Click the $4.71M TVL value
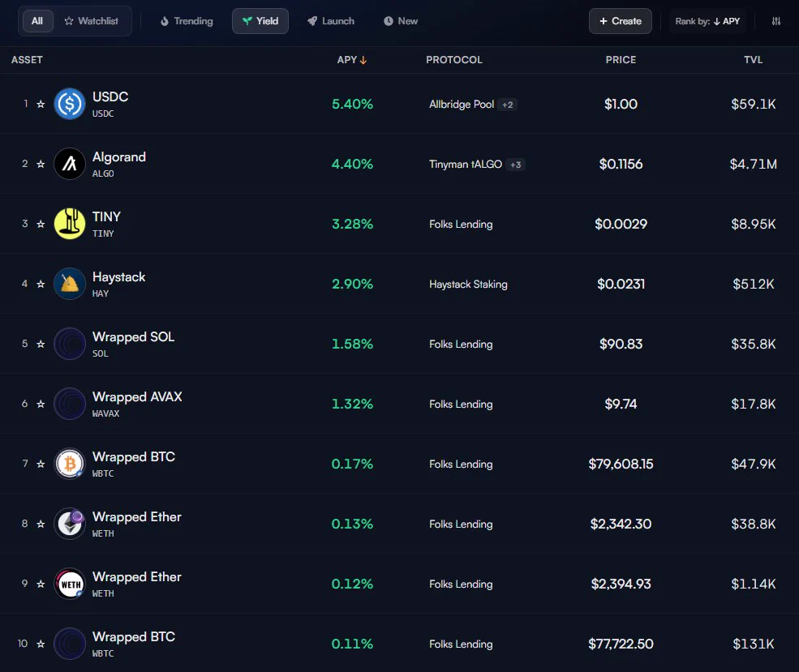This screenshot has width=799, height=672. pyautogui.click(x=753, y=165)
